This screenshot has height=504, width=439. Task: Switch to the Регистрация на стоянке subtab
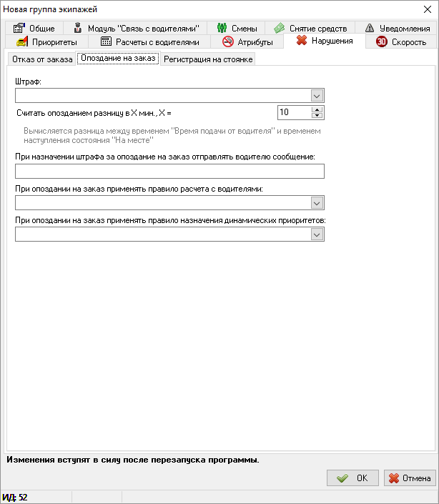click(208, 59)
